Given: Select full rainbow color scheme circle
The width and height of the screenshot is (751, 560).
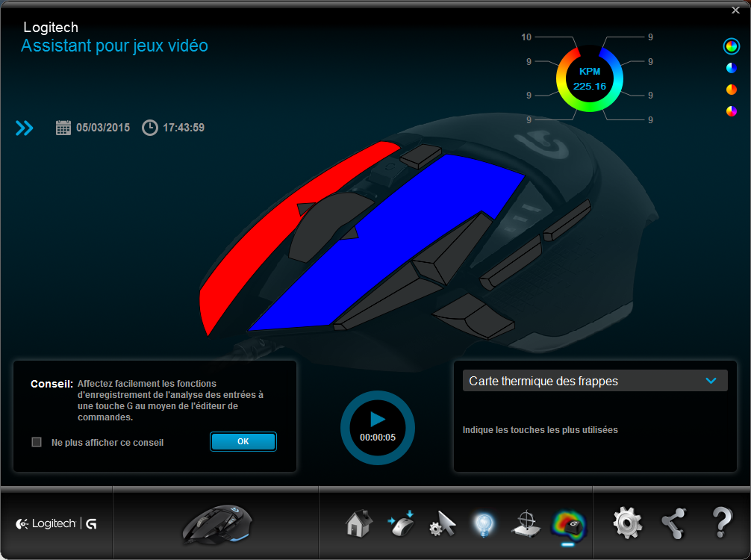Looking at the screenshot, I should (732, 46).
